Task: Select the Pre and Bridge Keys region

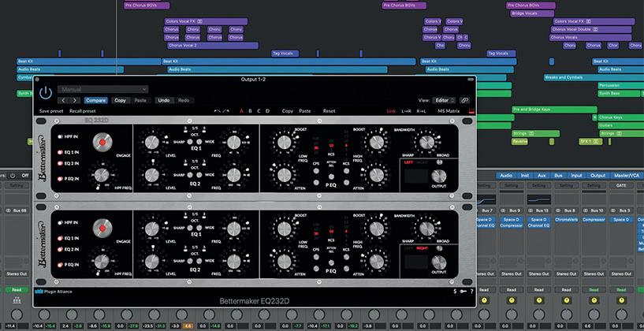Action: [554, 110]
